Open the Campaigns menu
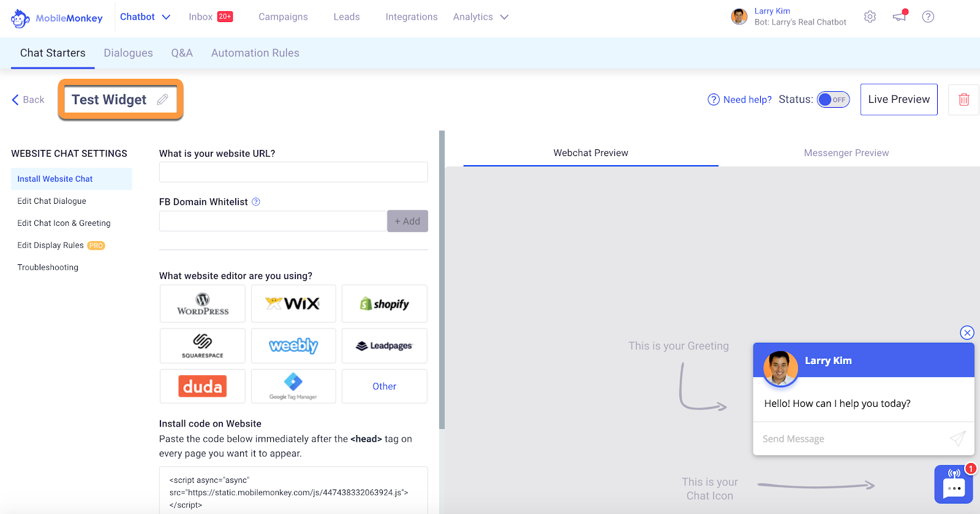The width and height of the screenshot is (980, 514). coord(283,17)
